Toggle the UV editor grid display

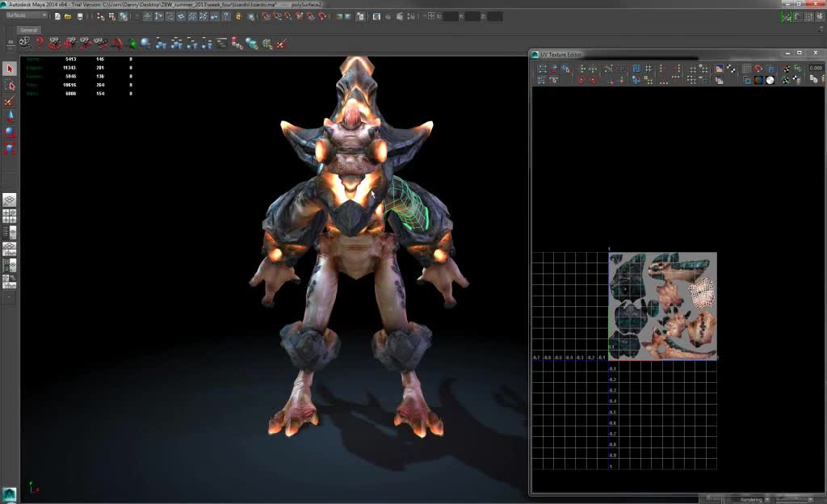pos(747,69)
